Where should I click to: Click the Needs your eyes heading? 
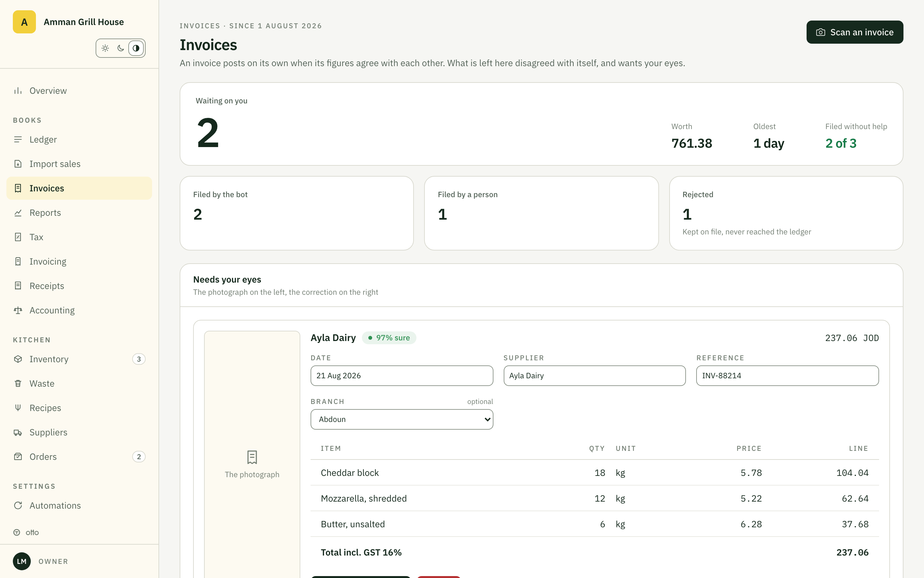pyautogui.click(x=227, y=279)
